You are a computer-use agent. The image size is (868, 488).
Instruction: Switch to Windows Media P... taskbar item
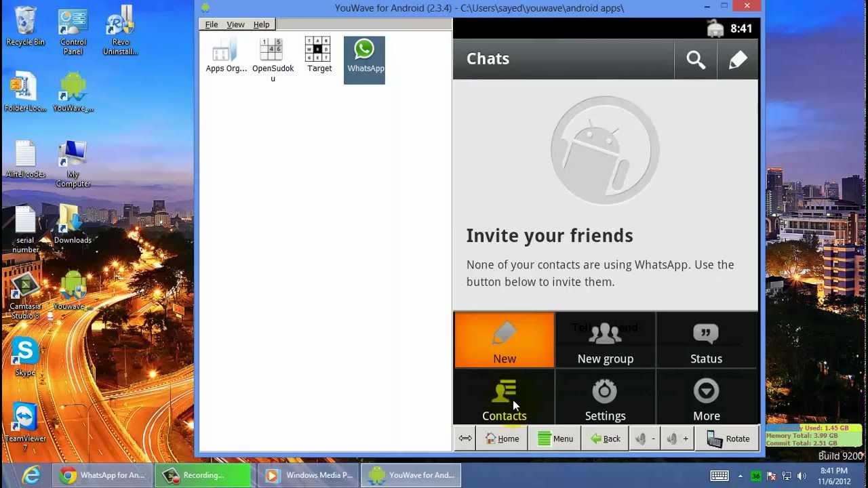coord(309,475)
